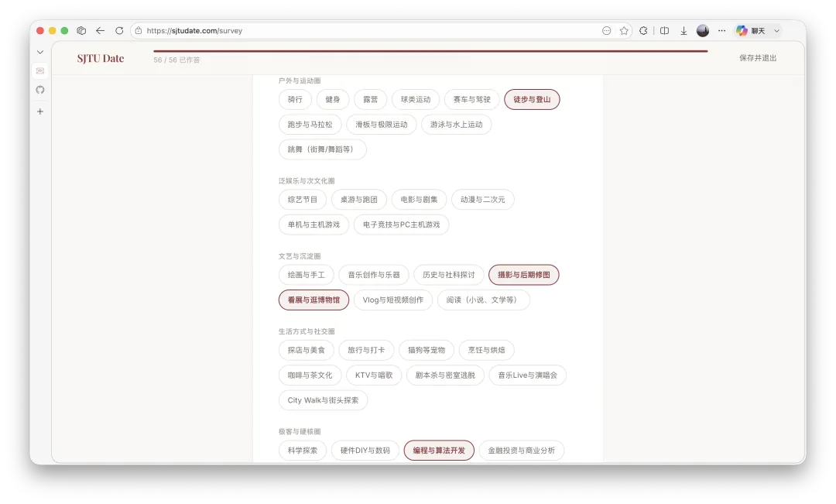Select the 跑步与马拉松 tag
The height and width of the screenshot is (504, 836).
(x=310, y=125)
